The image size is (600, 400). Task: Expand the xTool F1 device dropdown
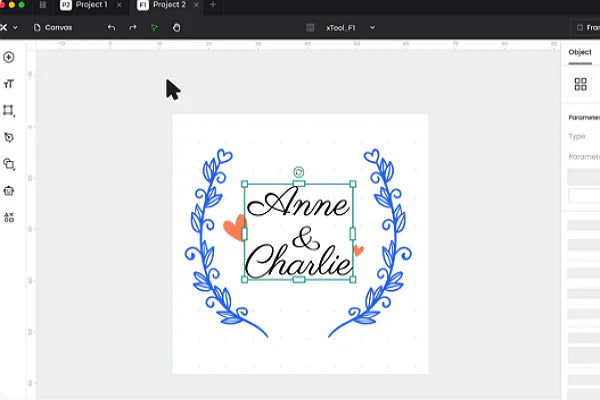[372, 28]
